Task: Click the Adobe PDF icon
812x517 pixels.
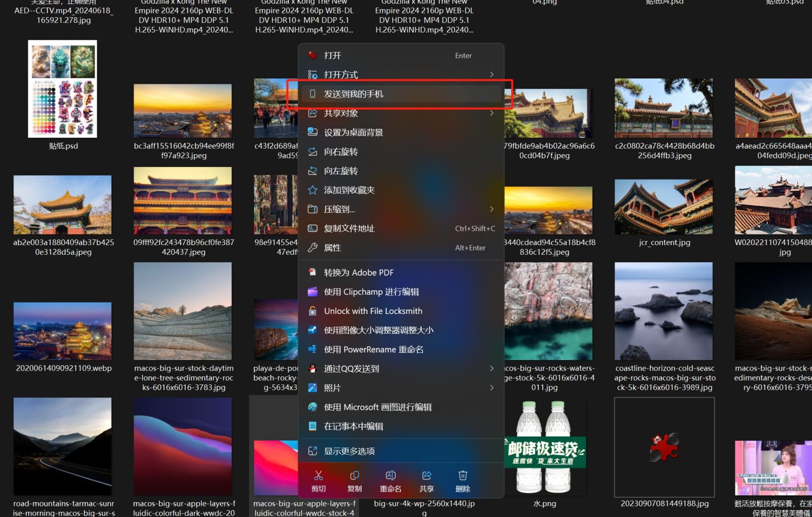Action: coord(312,272)
